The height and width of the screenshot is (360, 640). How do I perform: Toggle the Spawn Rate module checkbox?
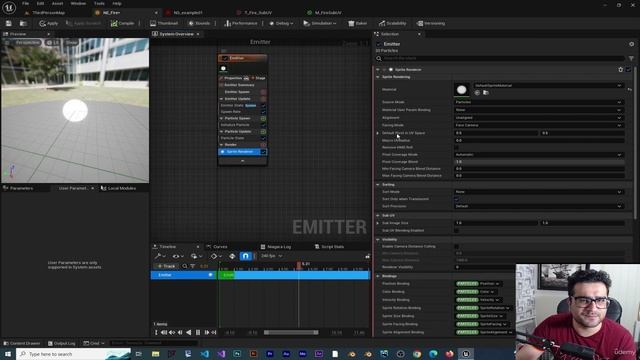click(x=263, y=111)
